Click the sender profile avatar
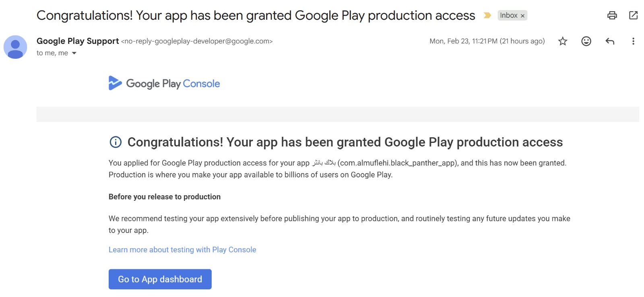Viewport: 644px width, 297px height. tap(15, 47)
